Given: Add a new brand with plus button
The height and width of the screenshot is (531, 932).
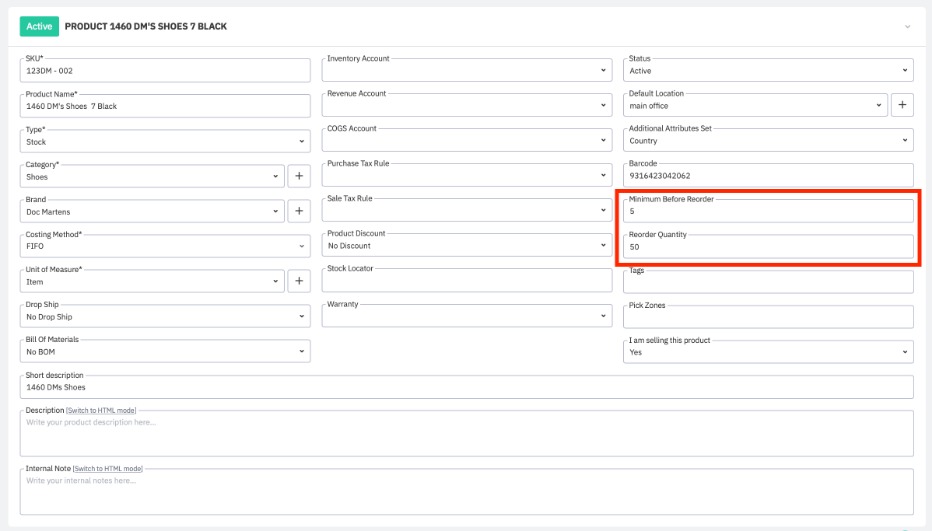Looking at the screenshot, I should (298, 211).
